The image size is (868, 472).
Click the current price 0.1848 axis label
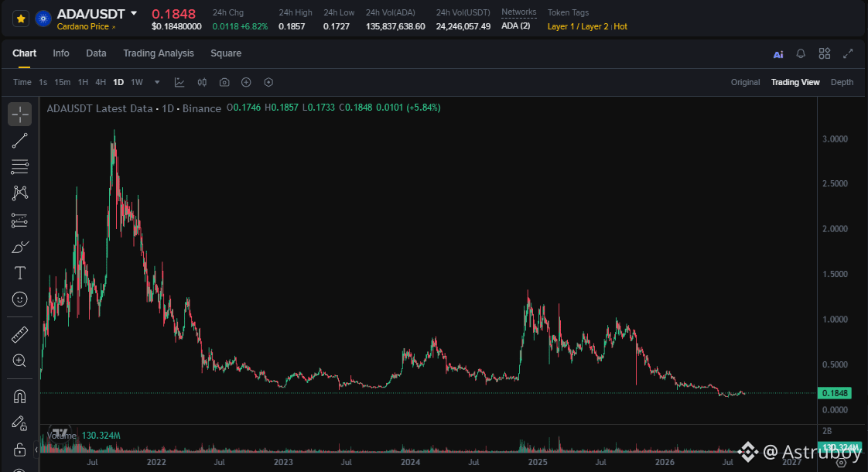point(835,393)
